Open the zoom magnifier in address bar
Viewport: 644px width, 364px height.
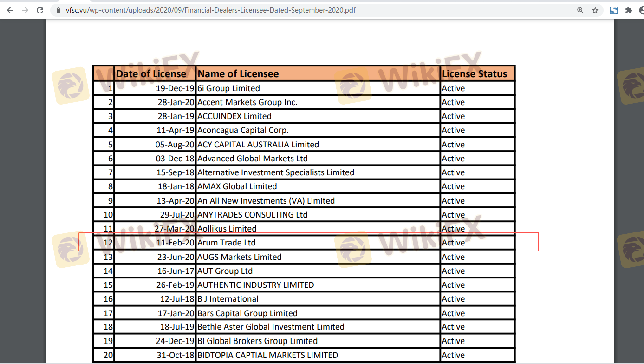580,10
